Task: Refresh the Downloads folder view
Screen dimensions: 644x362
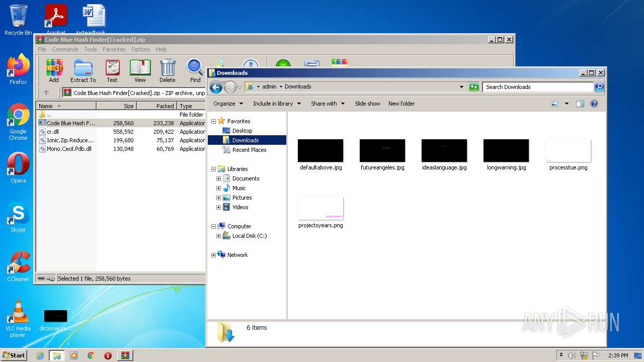Action: pyautogui.click(x=474, y=87)
